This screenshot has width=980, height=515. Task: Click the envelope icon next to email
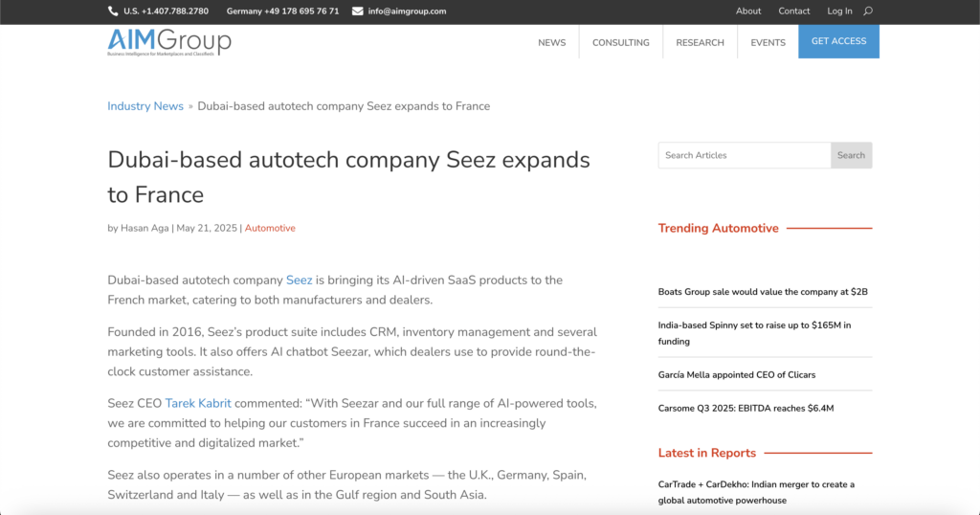(358, 11)
